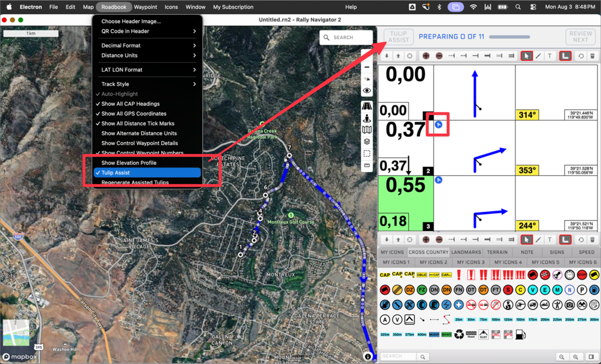The image size is (601, 364).
Task: Click the pointer select tool in lower toolbar above icon tabs
Action: pos(527,240)
